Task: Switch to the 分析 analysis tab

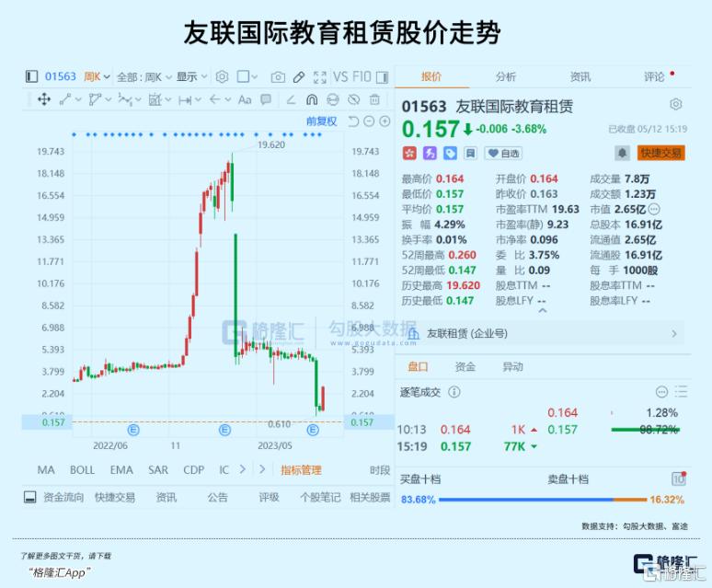Action: [x=506, y=76]
